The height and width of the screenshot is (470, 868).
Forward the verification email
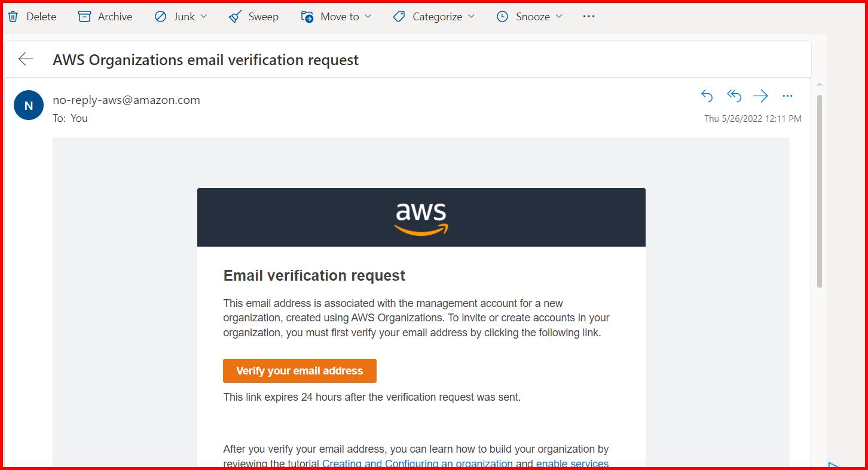coord(760,96)
